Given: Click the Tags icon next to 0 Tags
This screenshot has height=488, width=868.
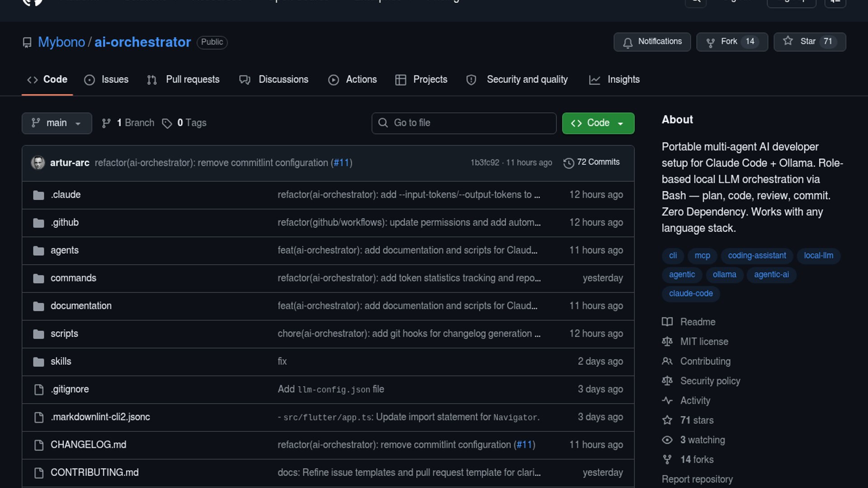Looking at the screenshot, I should [x=167, y=123].
